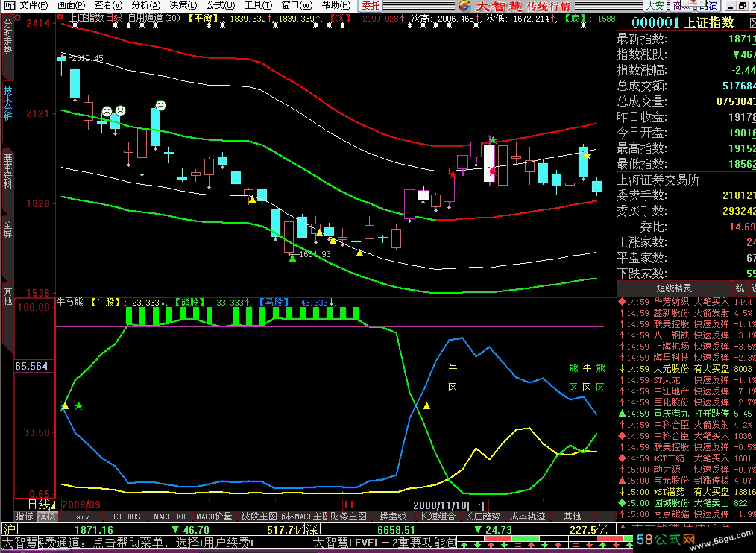Select the Oamv template tab
Screen dimensions: 756x553
pyautogui.click(x=80, y=516)
